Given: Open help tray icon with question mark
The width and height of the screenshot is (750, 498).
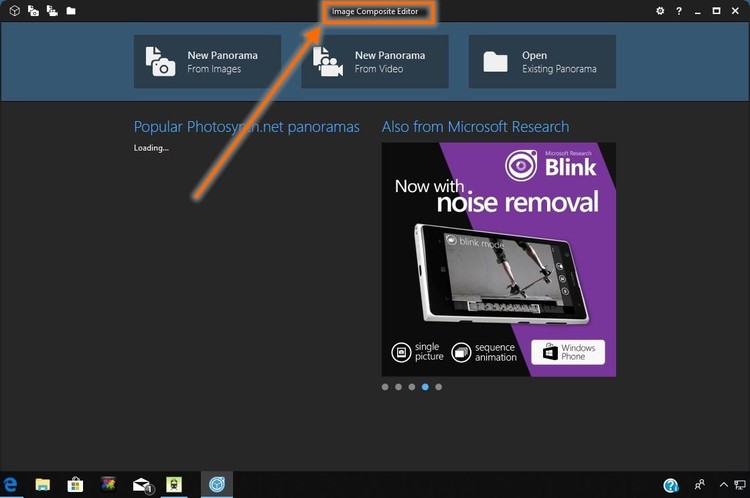Looking at the screenshot, I should [x=671, y=485].
